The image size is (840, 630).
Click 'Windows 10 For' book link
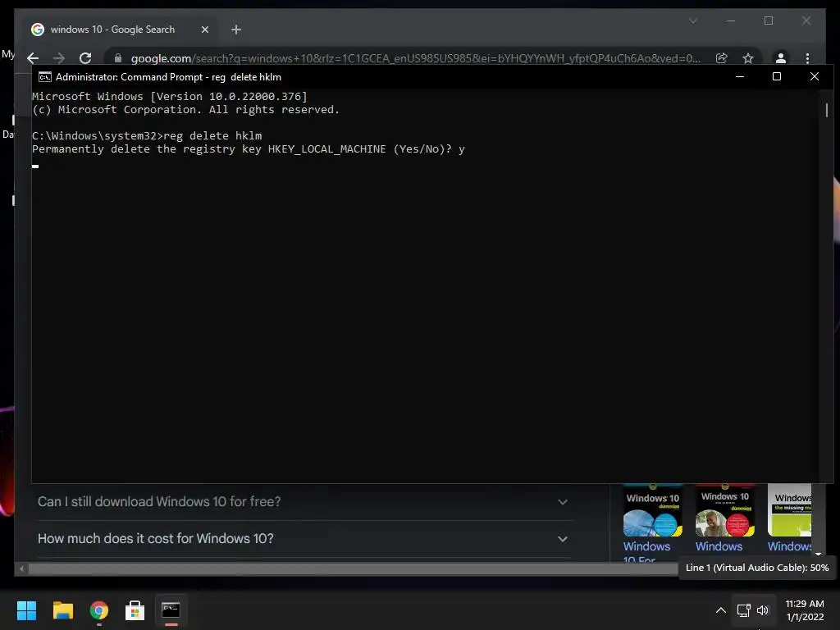pos(646,554)
